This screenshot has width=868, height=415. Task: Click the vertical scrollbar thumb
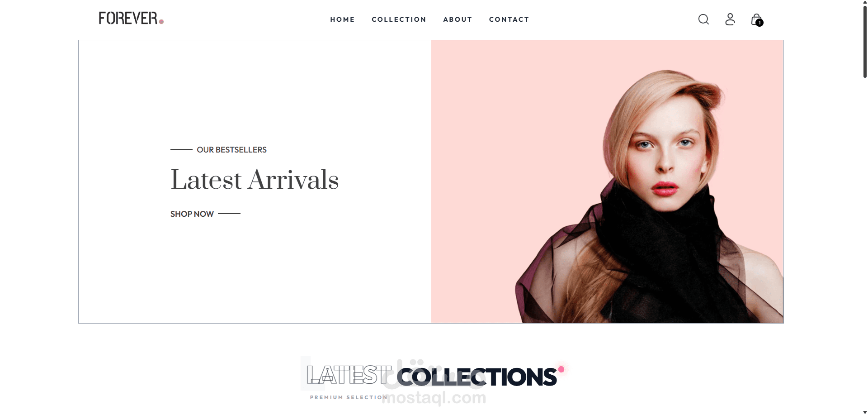(865, 42)
